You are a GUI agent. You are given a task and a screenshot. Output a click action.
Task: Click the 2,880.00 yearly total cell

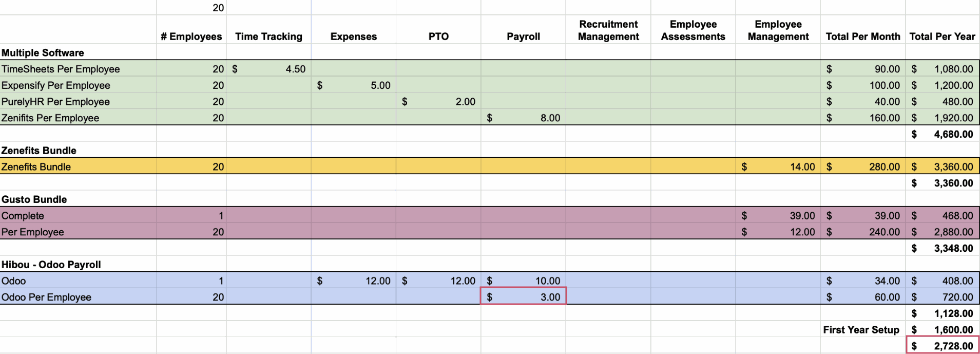(942, 232)
